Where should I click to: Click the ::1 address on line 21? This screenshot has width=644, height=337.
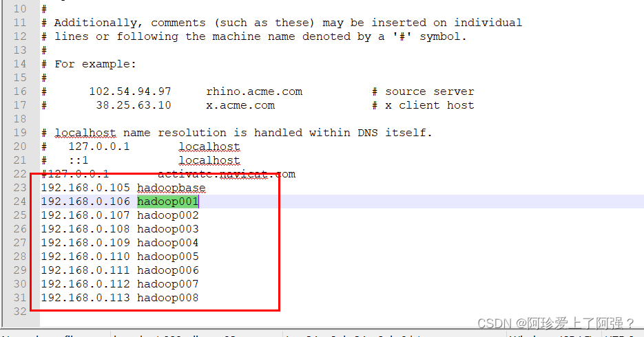(x=79, y=160)
